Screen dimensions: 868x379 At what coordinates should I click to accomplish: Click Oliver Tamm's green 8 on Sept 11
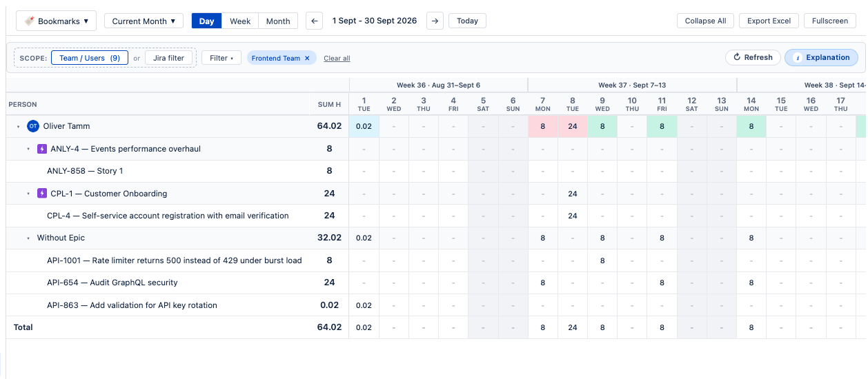pyautogui.click(x=662, y=126)
